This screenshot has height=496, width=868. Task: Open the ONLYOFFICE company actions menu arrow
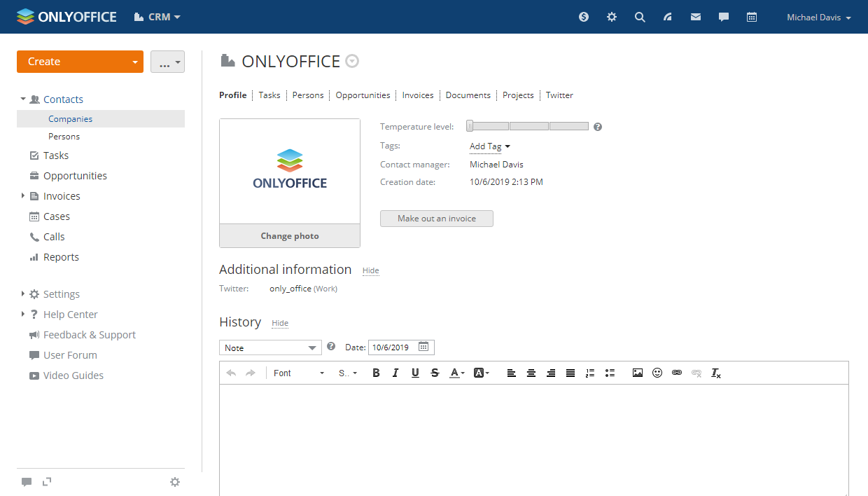tap(353, 62)
